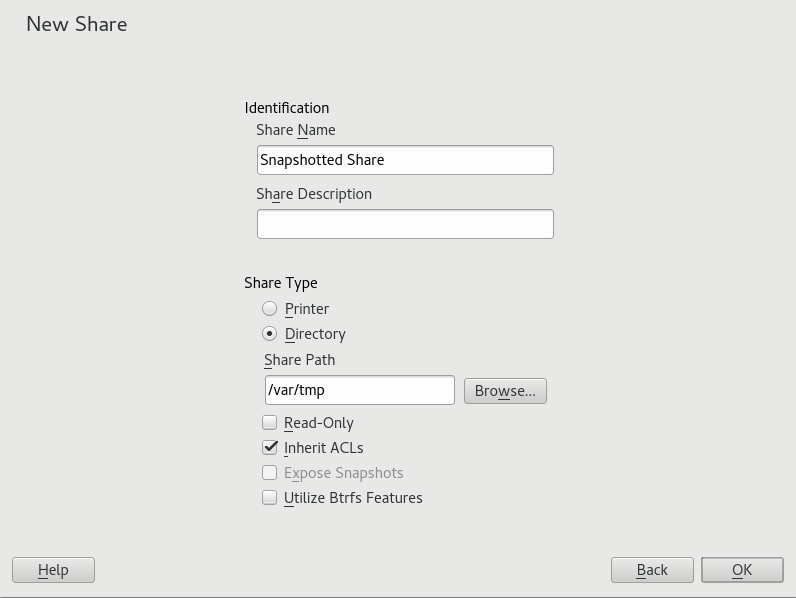Focus the empty Share Description field
This screenshot has height=598, width=796.
(404, 224)
